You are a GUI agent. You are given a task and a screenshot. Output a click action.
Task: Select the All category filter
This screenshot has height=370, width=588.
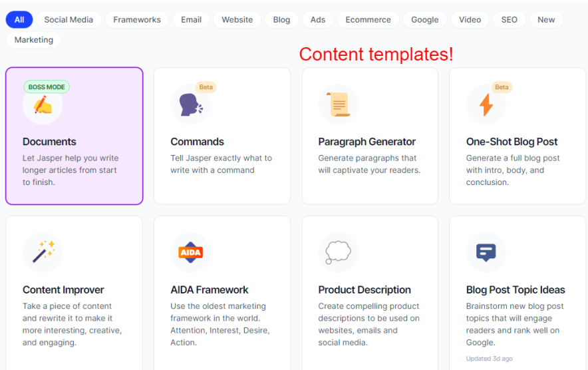pyautogui.click(x=19, y=20)
